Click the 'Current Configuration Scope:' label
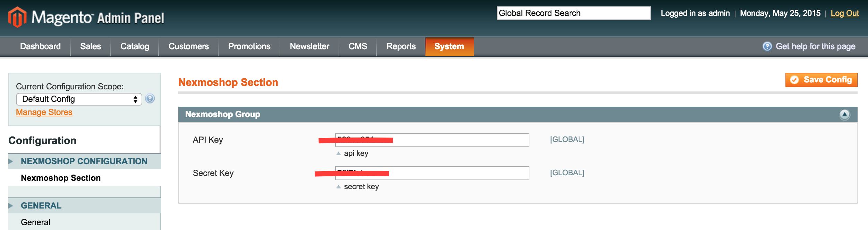This screenshot has height=230, width=868. coord(70,86)
